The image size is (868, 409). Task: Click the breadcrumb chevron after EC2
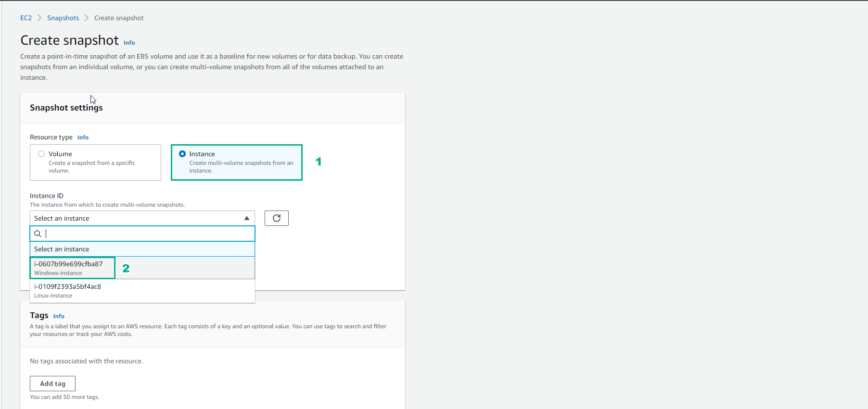(x=39, y=18)
